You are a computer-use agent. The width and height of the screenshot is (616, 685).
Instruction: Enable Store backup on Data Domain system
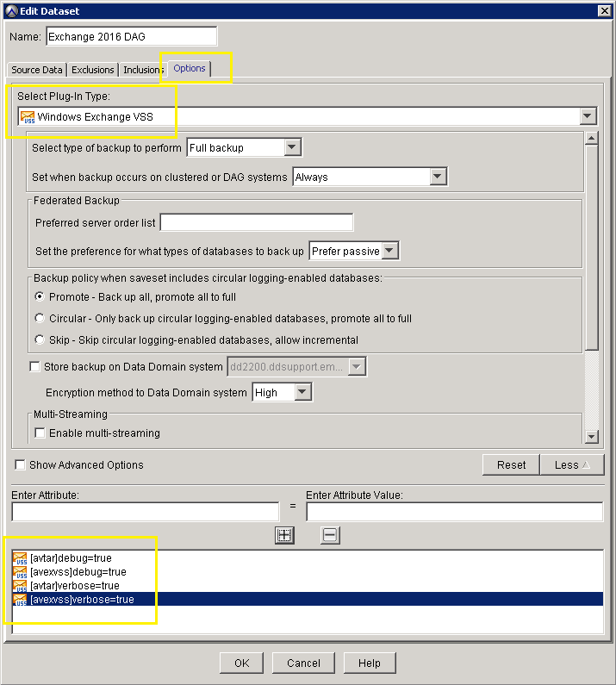tap(34, 366)
